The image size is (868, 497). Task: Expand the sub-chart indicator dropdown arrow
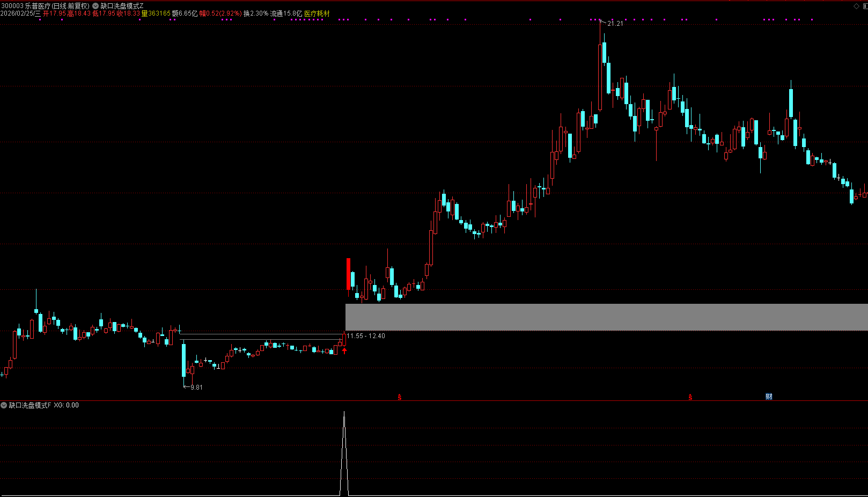[4, 405]
